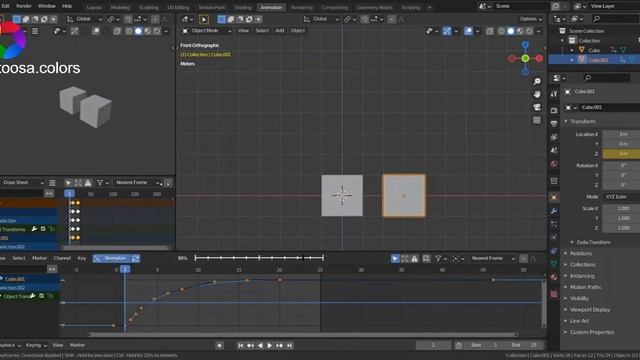Open Render properties tab

click(554, 111)
